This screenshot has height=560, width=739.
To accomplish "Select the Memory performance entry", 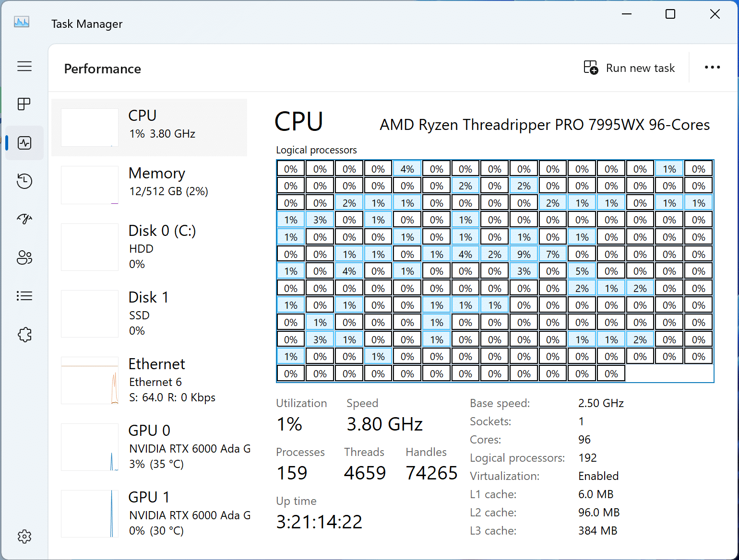I will click(149, 185).
